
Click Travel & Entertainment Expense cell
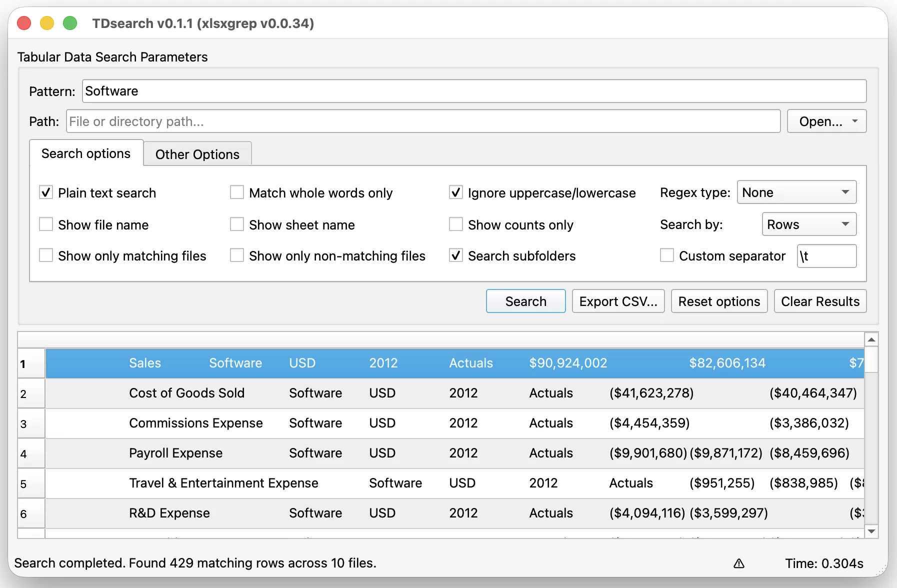click(224, 483)
